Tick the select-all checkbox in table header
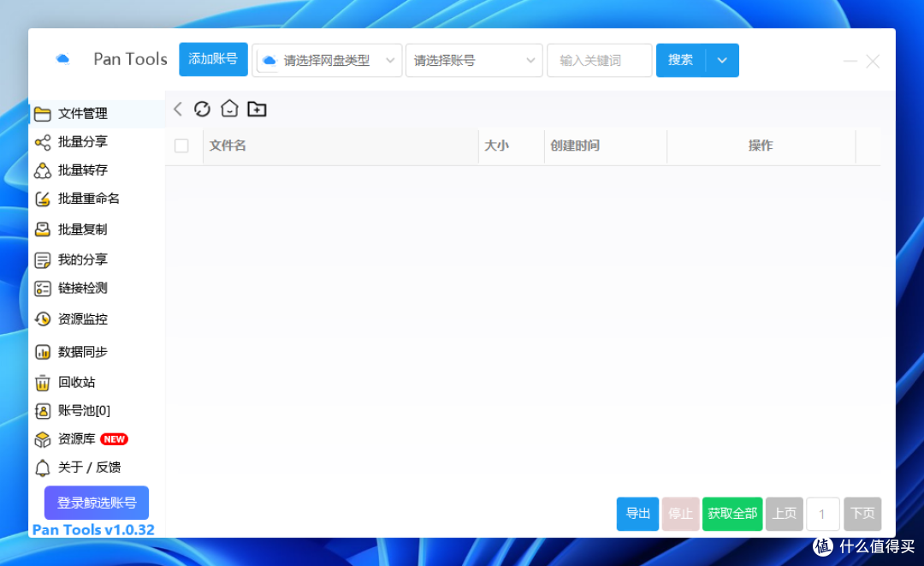The image size is (924, 566). (x=181, y=146)
